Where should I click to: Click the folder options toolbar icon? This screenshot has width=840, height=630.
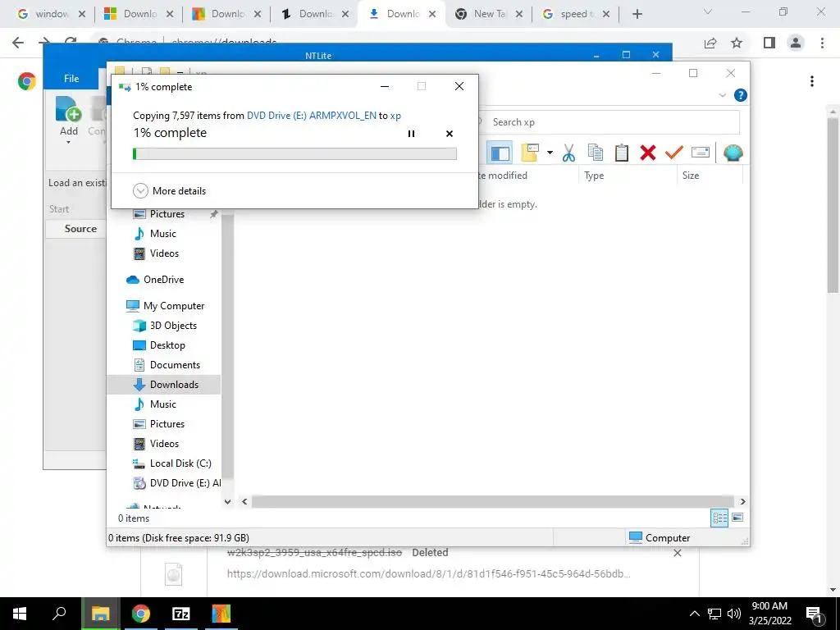pyautogui.click(x=530, y=153)
